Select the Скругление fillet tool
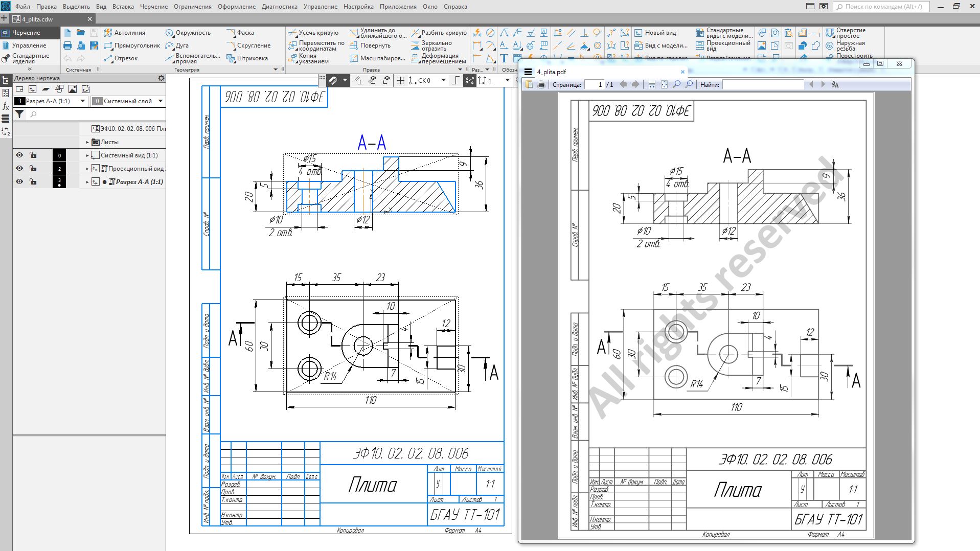 pyautogui.click(x=248, y=45)
